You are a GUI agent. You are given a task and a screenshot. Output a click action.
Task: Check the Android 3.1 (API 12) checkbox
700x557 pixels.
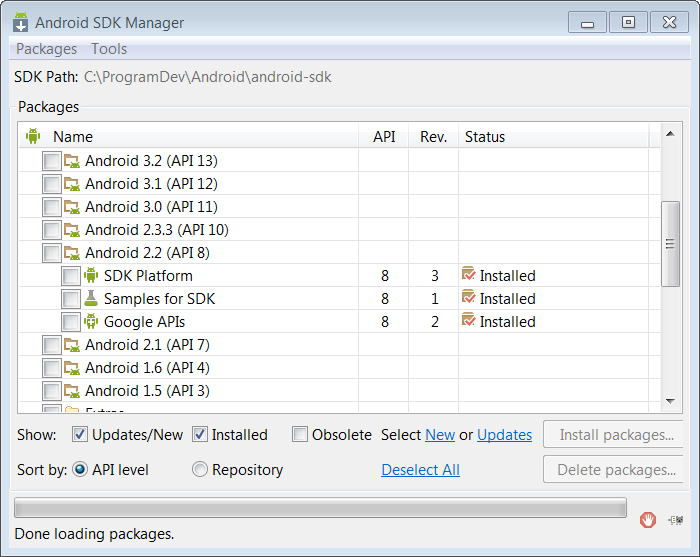tap(52, 184)
